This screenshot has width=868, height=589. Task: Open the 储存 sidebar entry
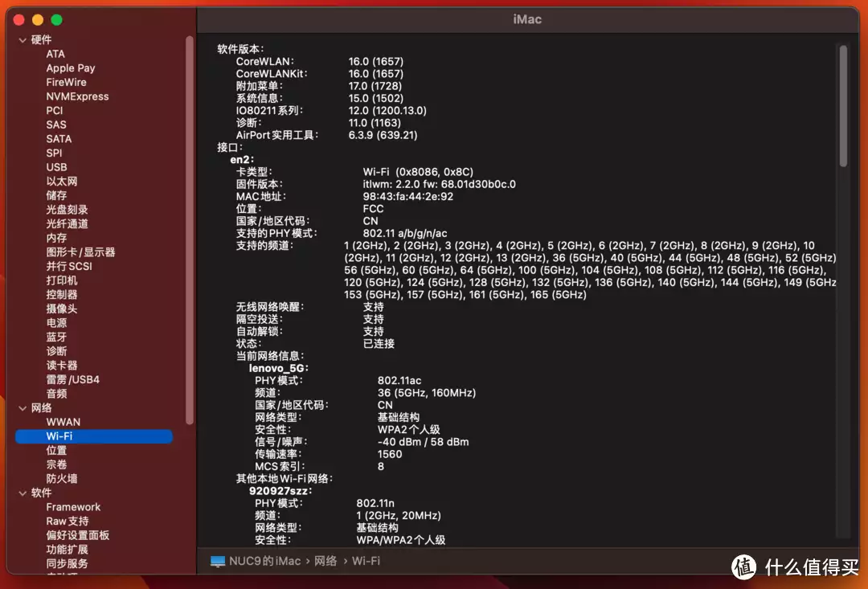click(x=56, y=195)
